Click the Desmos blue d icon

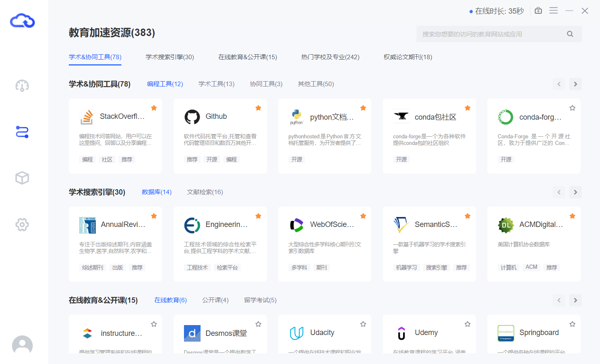click(192, 333)
